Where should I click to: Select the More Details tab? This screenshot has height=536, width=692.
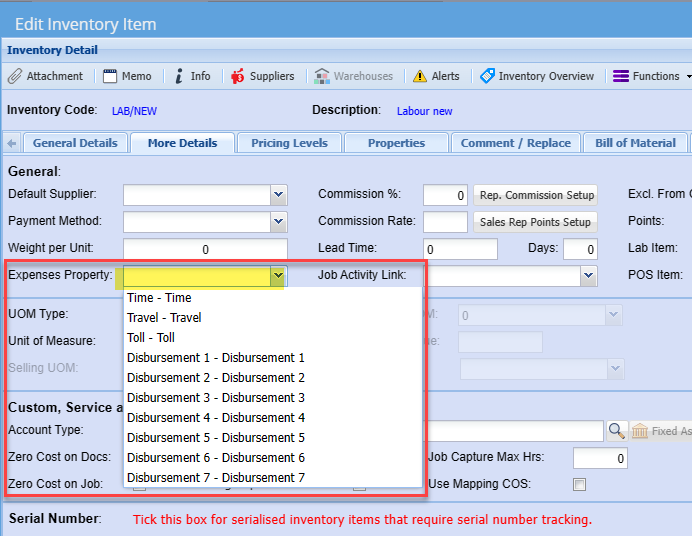coord(182,143)
